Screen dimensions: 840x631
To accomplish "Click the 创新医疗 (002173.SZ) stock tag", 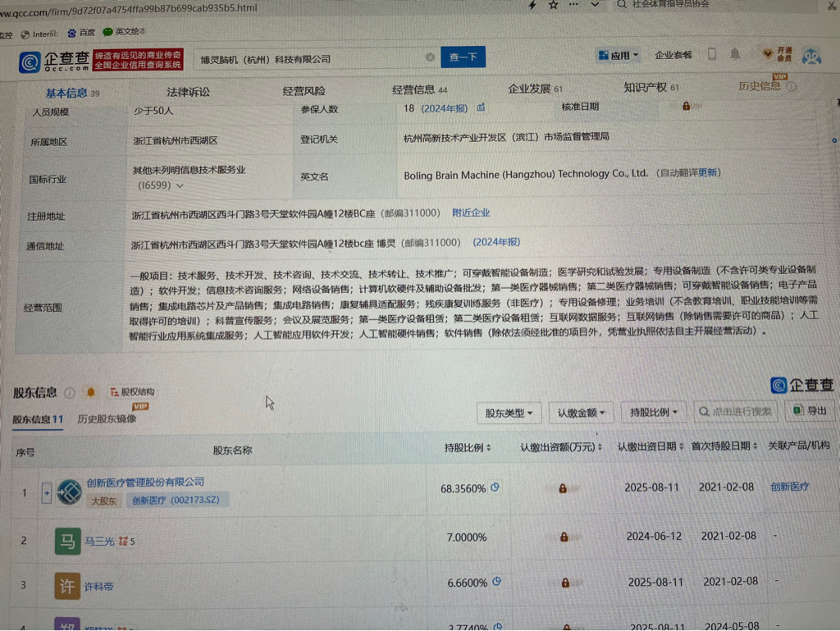I will (x=177, y=501).
